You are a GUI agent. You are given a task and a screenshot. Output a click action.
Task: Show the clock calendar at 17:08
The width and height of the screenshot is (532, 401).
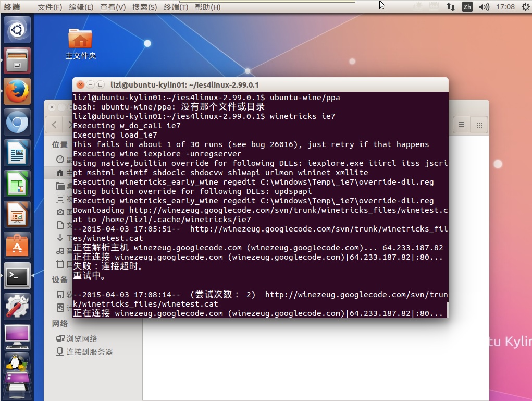[505, 7]
